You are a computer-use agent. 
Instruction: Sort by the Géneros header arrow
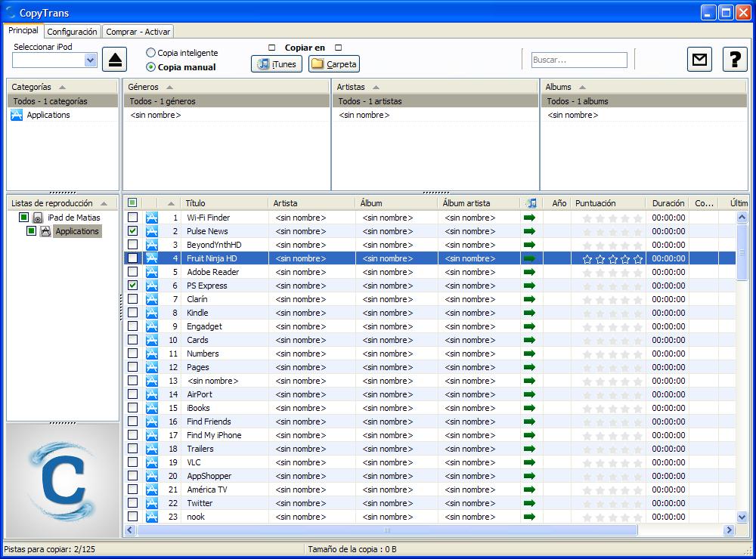pos(169,87)
